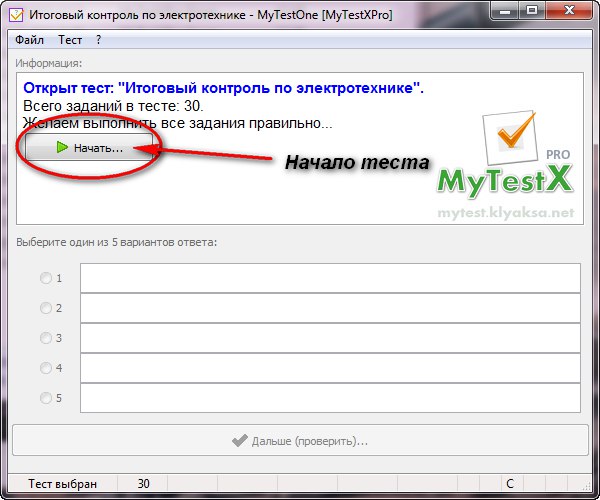Screen dimensions: 600x500
Task: Click the status bar cell labeled C
Action: [510, 484]
